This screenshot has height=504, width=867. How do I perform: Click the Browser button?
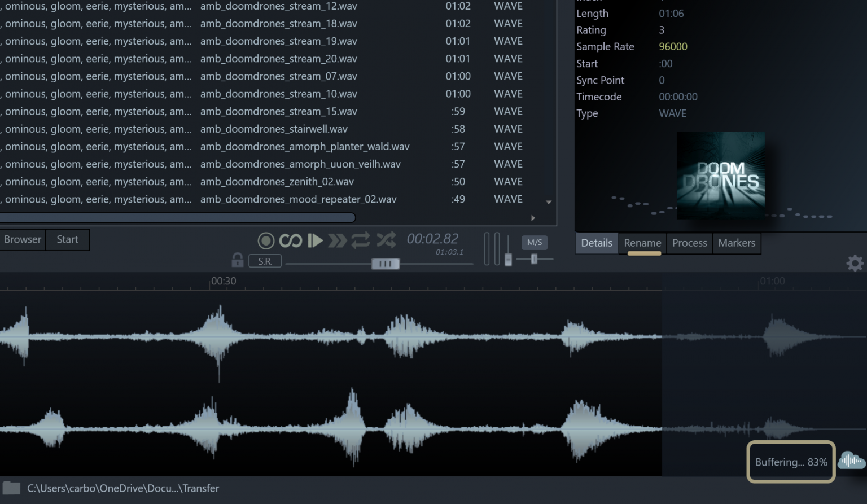[x=22, y=239]
